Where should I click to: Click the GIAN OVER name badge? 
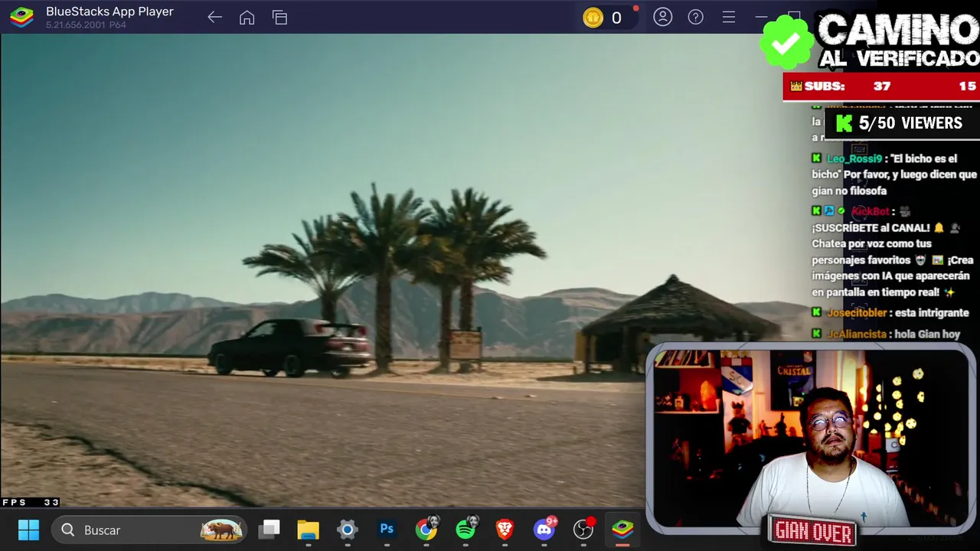point(813,531)
